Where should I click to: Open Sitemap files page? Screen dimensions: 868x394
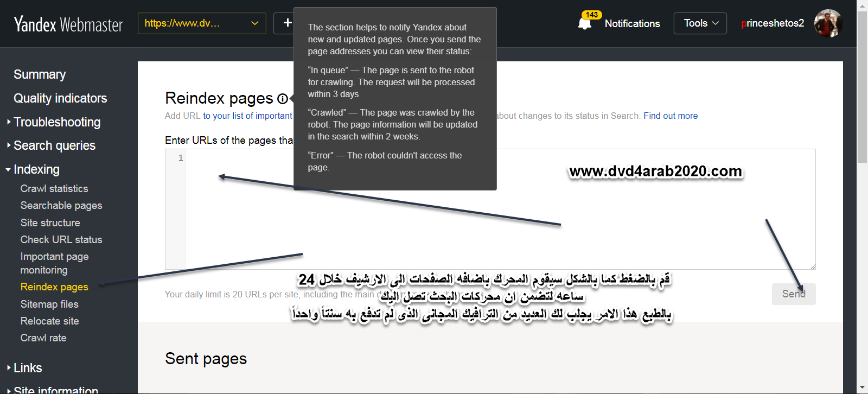coord(49,304)
